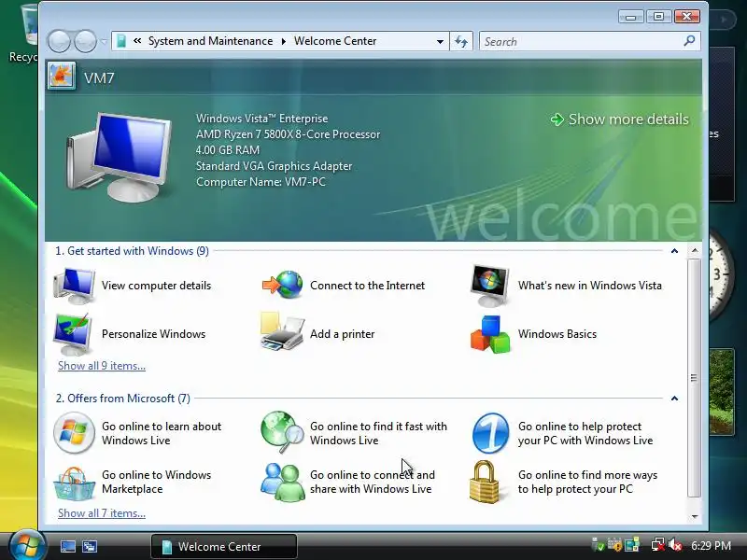Viewport: 747px width, 560px height.
Task: Click the network disconnected tray icon
Action: (658, 545)
